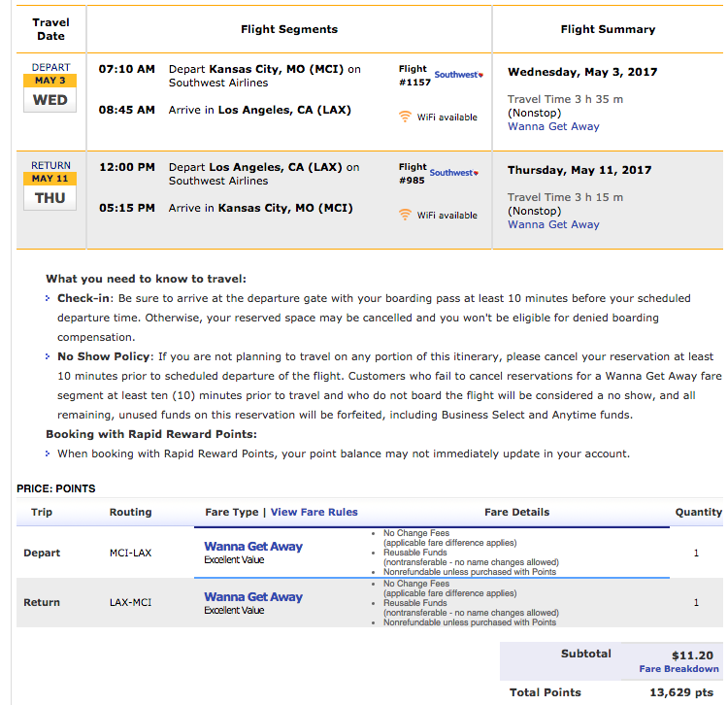Click Wanna Get Away fare type in Return row
Image resolution: width=728 pixels, height=705 pixels.
click(x=253, y=597)
